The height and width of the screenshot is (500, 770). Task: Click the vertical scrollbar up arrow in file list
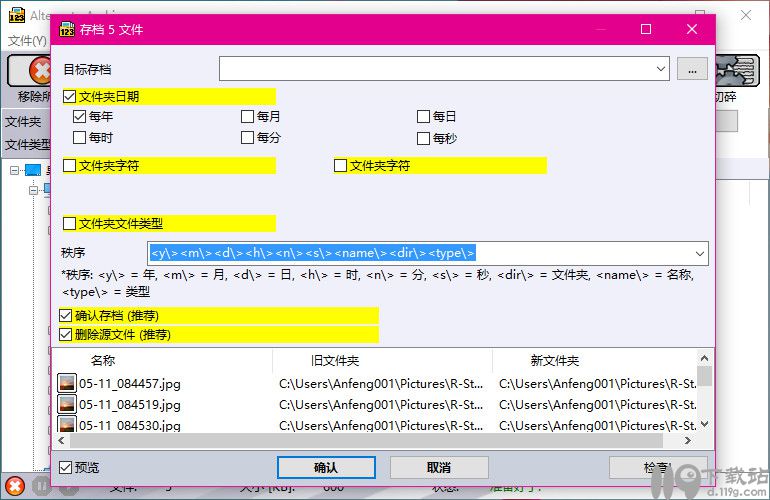click(704, 359)
